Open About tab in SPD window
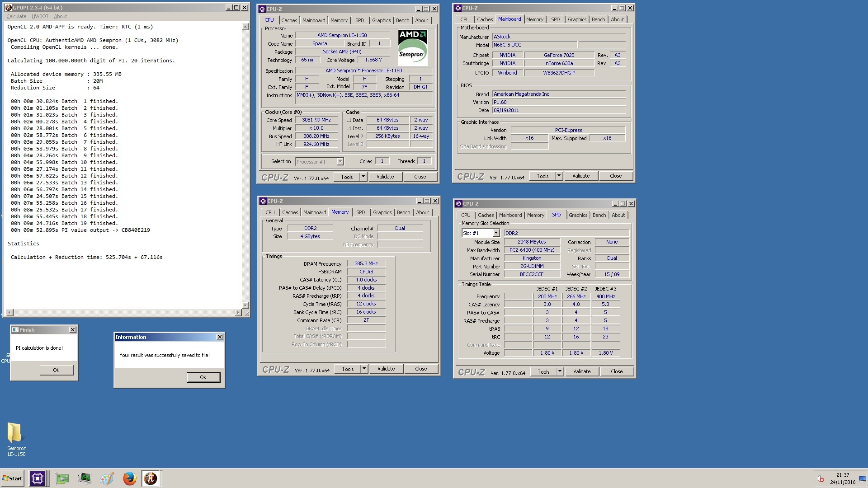 click(618, 215)
